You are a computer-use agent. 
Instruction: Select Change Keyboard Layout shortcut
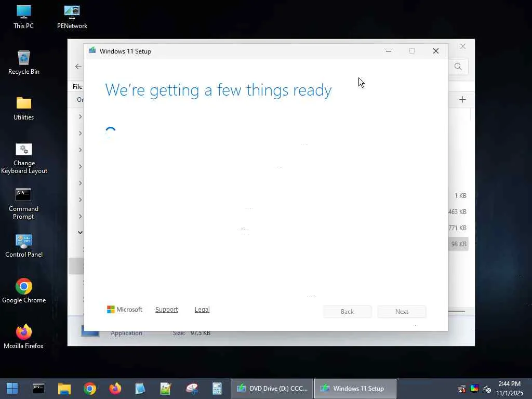click(x=24, y=158)
